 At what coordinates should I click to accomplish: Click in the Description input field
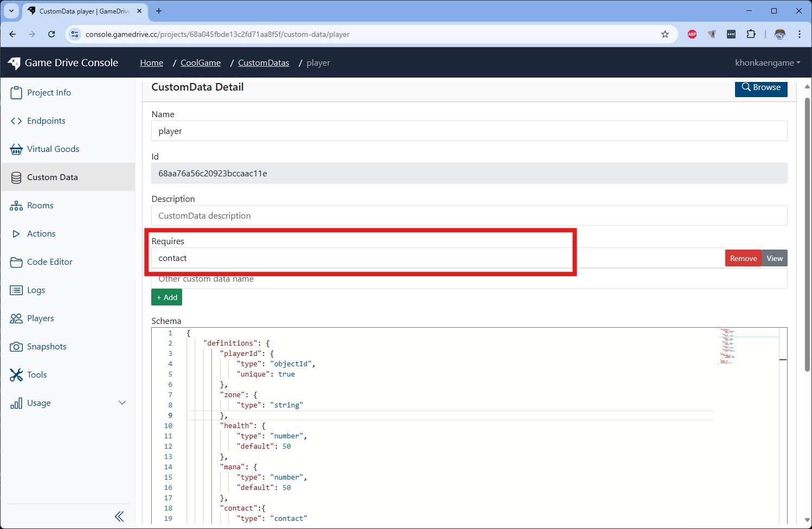(x=379, y=215)
